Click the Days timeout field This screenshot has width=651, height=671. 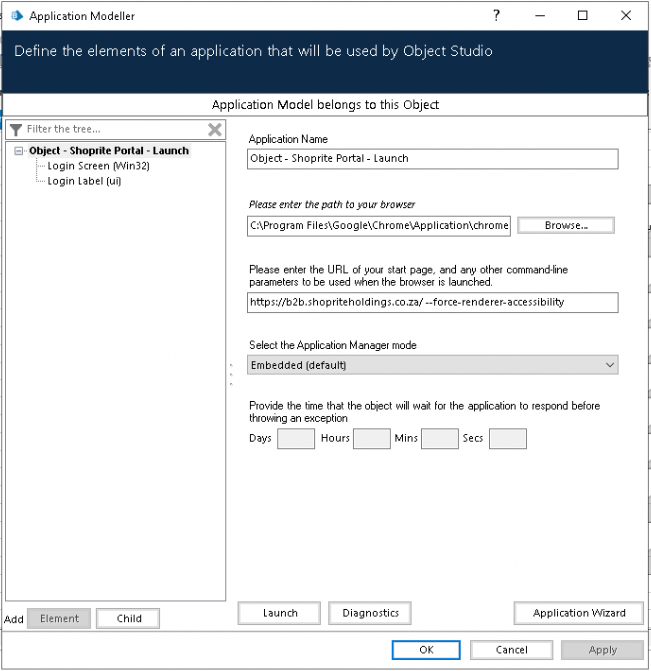tap(296, 439)
